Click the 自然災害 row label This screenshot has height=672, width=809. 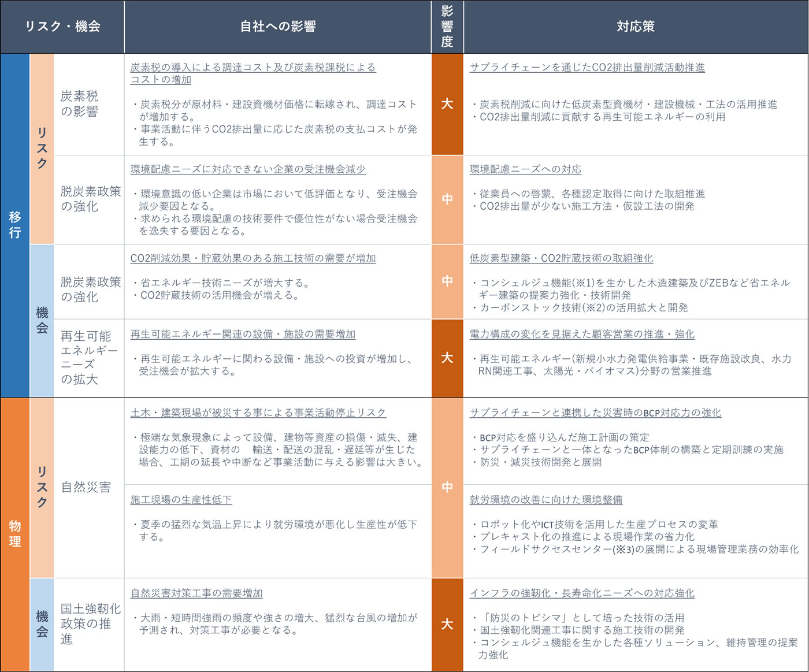pyautogui.click(x=86, y=488)
